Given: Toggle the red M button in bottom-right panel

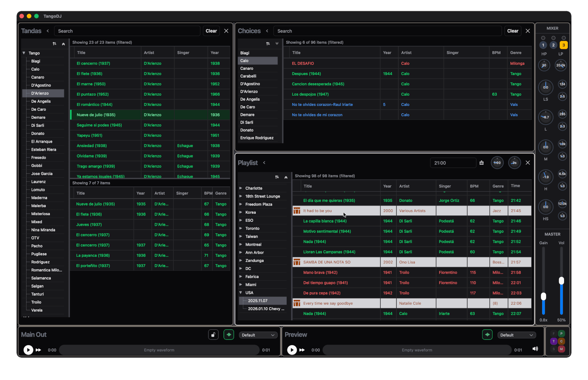Looking at the screenshot, I should [561, 348].
